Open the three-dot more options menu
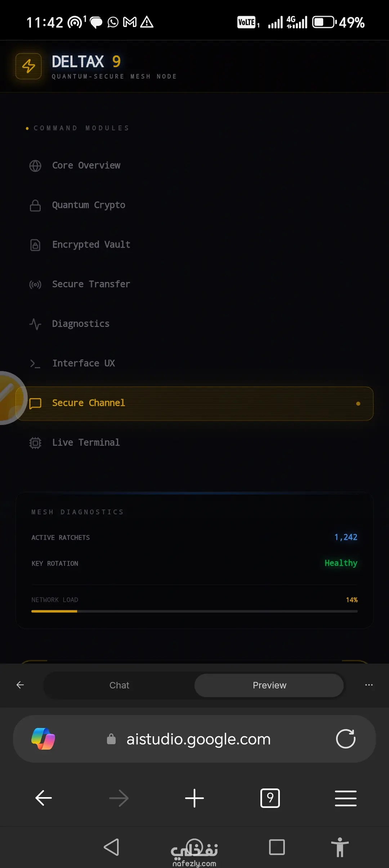Viewport: 389px width, 868px height. pos(369,685)
